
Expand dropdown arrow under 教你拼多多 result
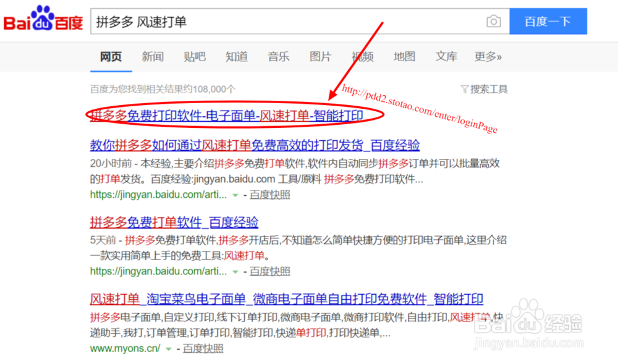235,195
